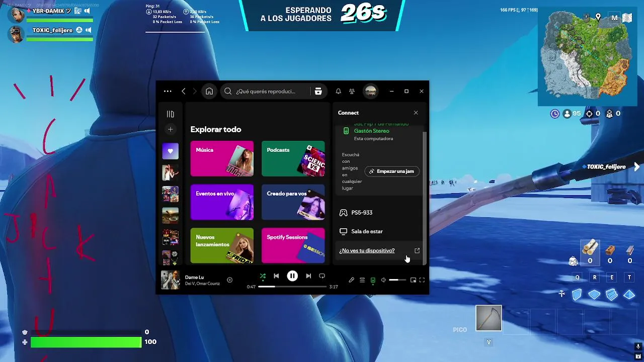Toggle the Connect to a device icon
The width and height of the screenshot is (644, 362).
point(373,280)
